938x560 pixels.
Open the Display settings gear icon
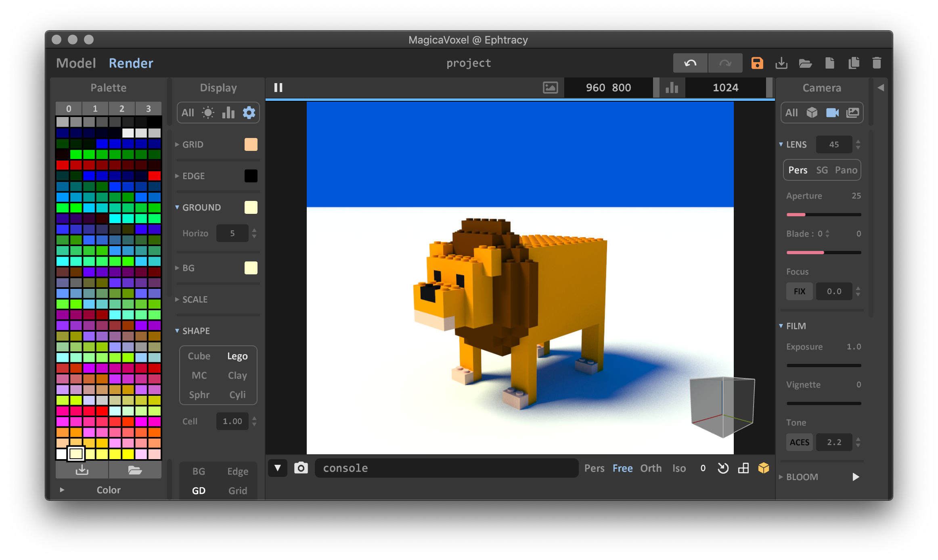coord(249,113)
